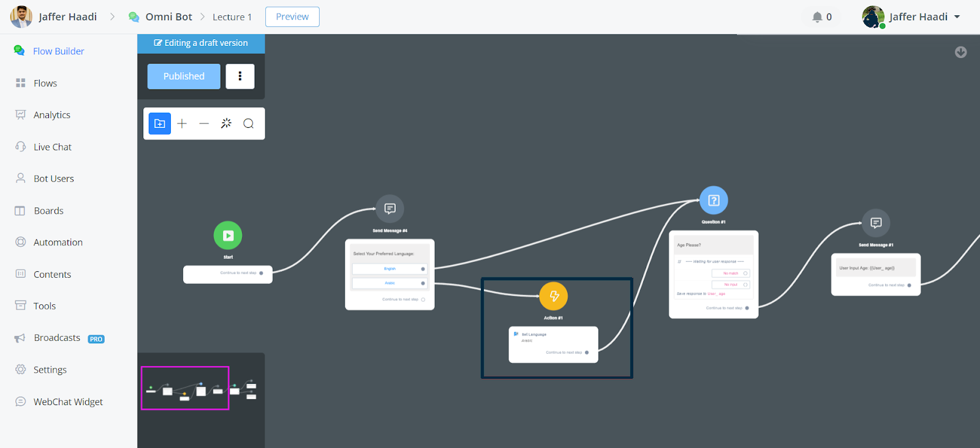Click the User Input Age message text
Image resolution: width=980 pixels, height=448 pixels.
coord(867,268)
